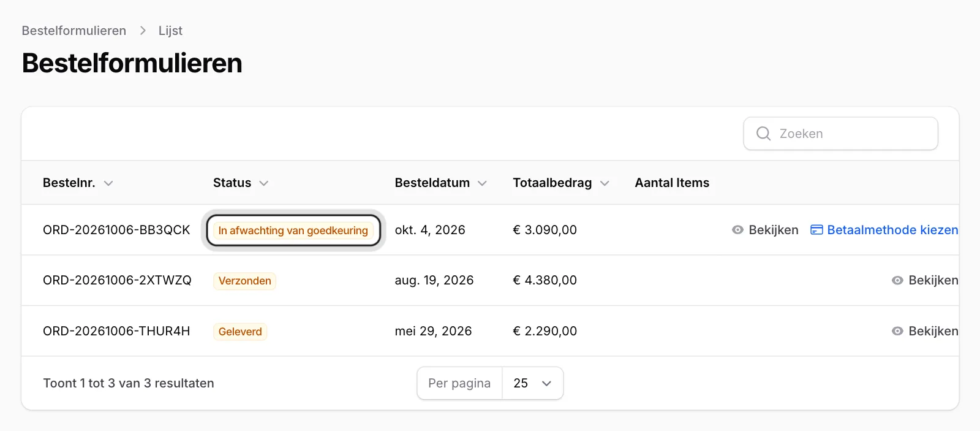Image resolution: width=980 pixels, height=431 pixels.
Task: Click the magnifier icon in the Zoeken field
Action: click(x=763, y=134)
